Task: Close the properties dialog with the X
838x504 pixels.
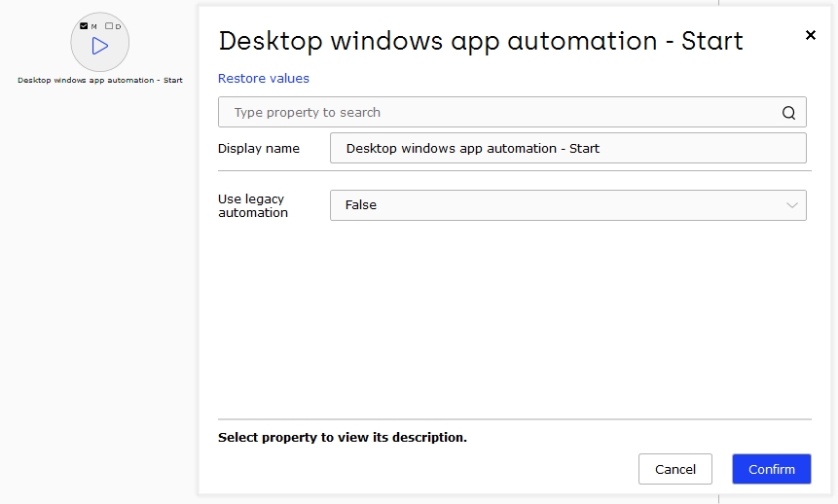Action: pyautogui.click(x=810, y=35)
